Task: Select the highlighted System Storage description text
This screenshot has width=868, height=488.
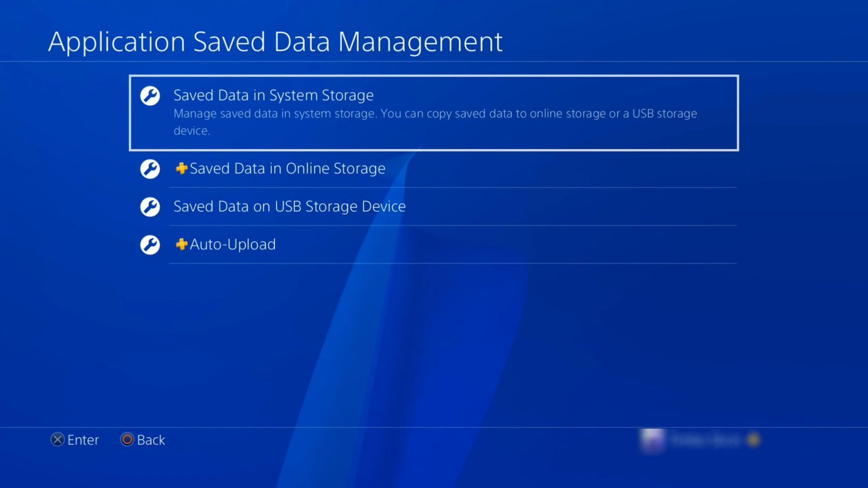Action: [x=435, y=121]
